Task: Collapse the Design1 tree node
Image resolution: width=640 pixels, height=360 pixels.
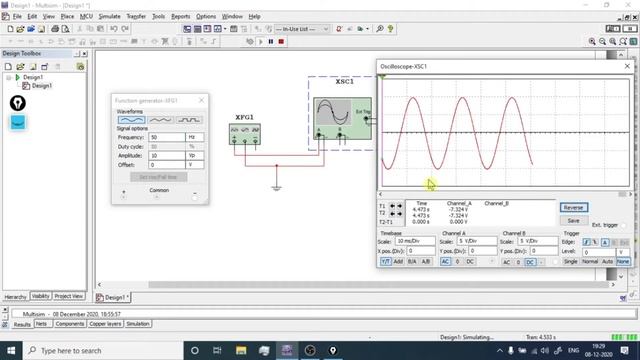Action: (x=9, y=77)
